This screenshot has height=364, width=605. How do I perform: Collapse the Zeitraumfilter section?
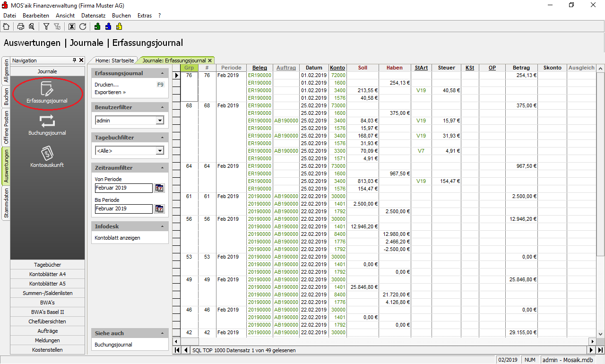click(163, 168)
